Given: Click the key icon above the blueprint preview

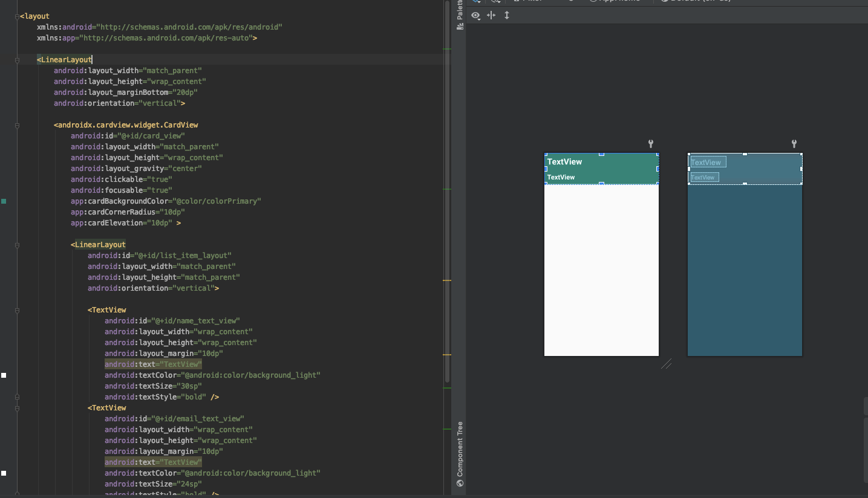Looking at the screenshot, I should (794, 144).
